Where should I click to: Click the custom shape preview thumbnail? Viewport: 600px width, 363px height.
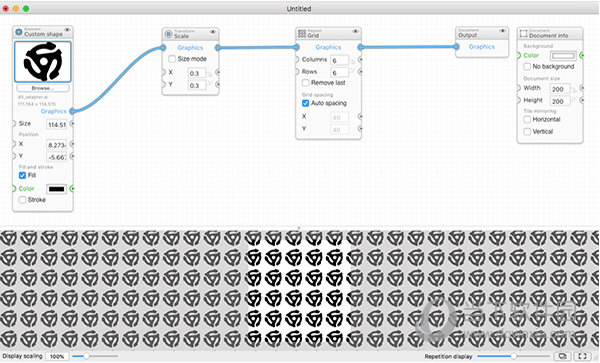click(x=43, y=62)
